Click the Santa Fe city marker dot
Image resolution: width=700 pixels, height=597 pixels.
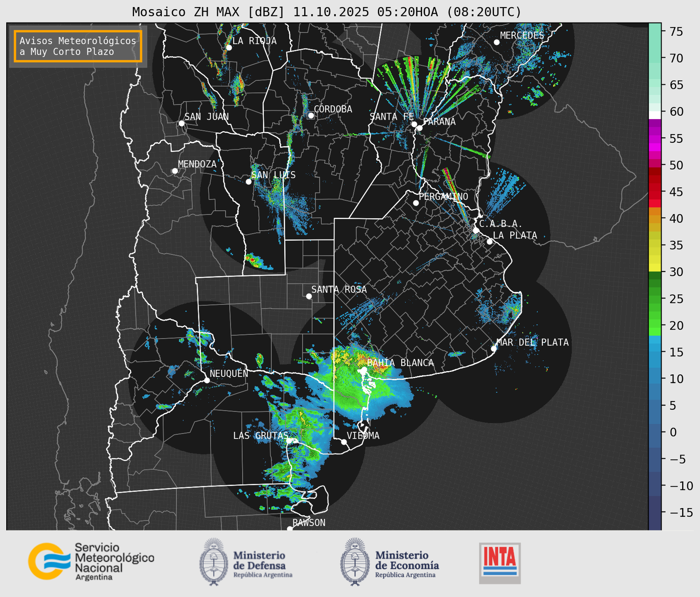(414, 124)
